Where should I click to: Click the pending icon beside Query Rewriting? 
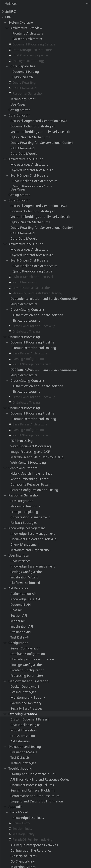10,82
